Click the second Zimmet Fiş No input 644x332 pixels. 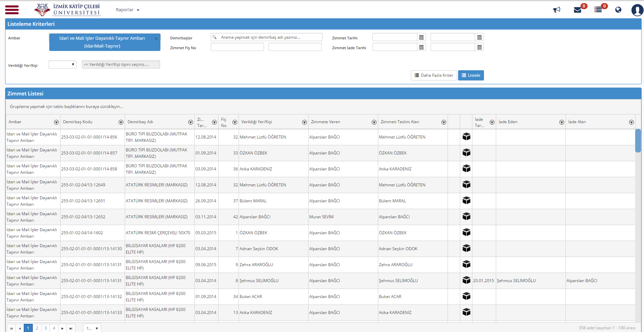pyautogui.click(x=295, y=47)
